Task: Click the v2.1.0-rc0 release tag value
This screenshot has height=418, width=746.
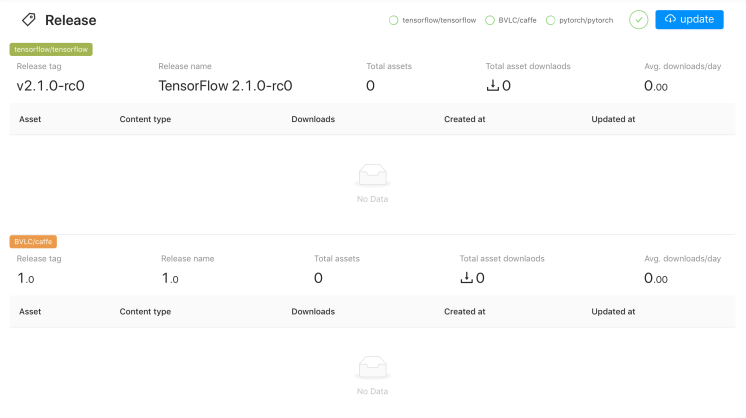Action: coord(50,86)
